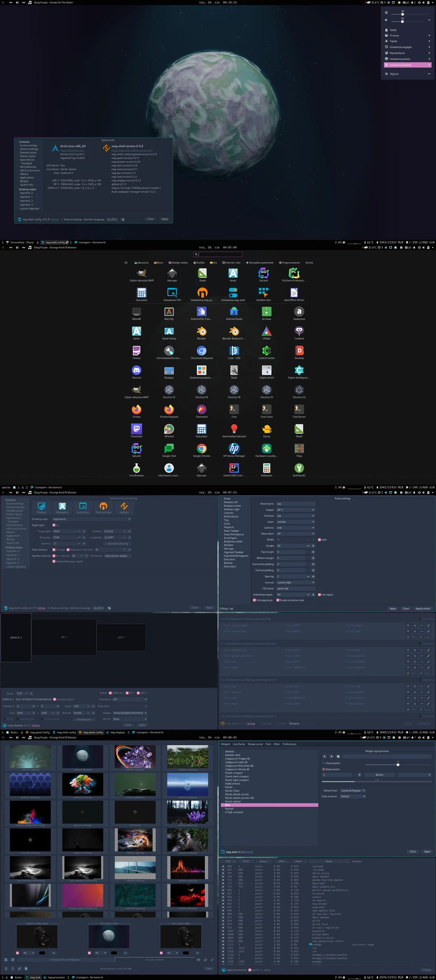
Task: Disable the 'Enable exclusive zone' checkbox
Action: click(x=278, y=600)
